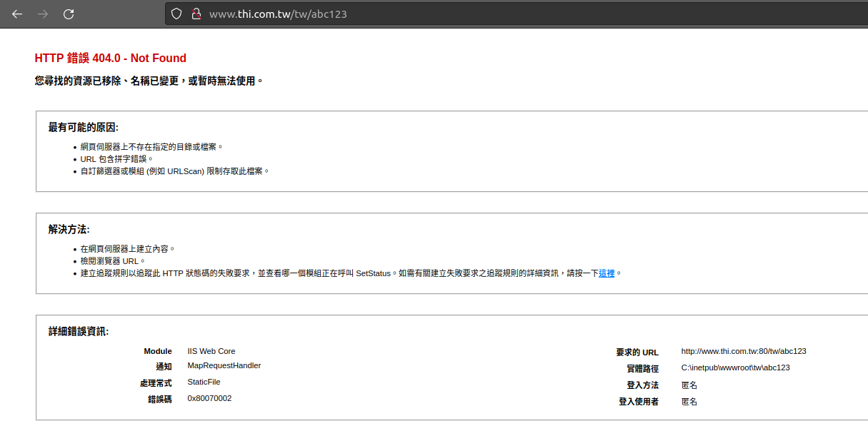
Task: Select the HTTP 錯誤 404.0 - Not Found heading
Action: tap(111, 59)
